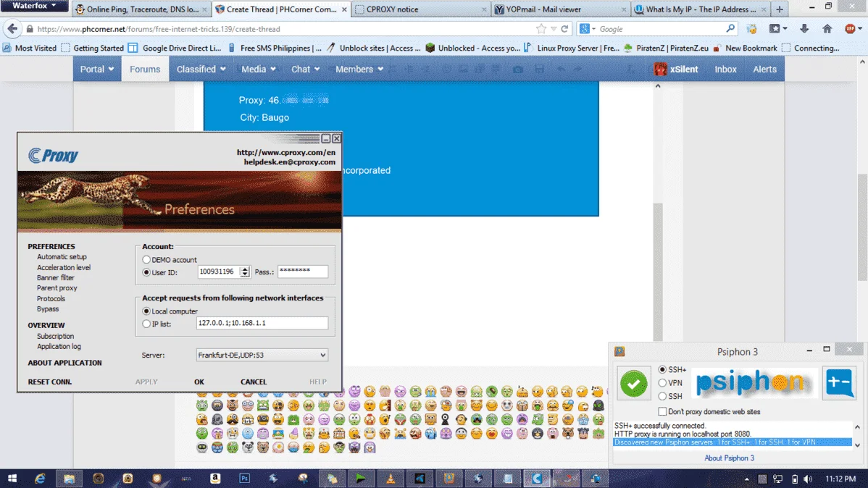Open File Explorer on the taskbar
The width and height of the screenshot is (868, 488).
[x=69, y=479]
